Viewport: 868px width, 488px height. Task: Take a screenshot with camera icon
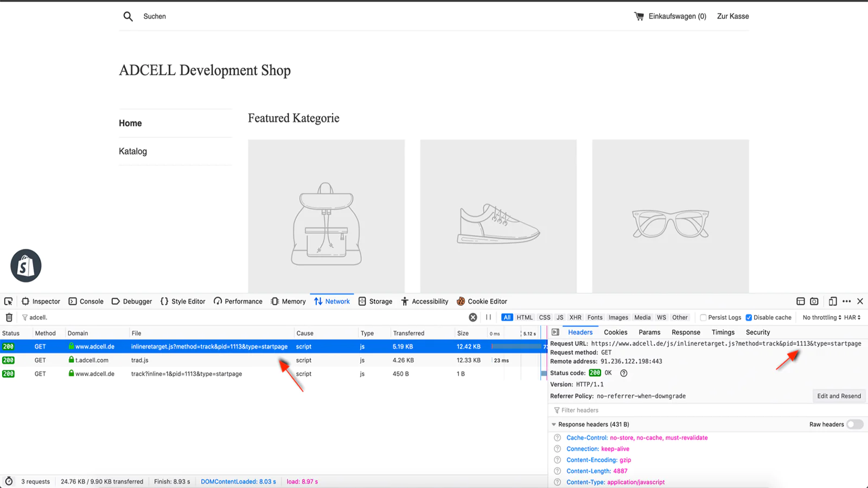tap(814, 301)
